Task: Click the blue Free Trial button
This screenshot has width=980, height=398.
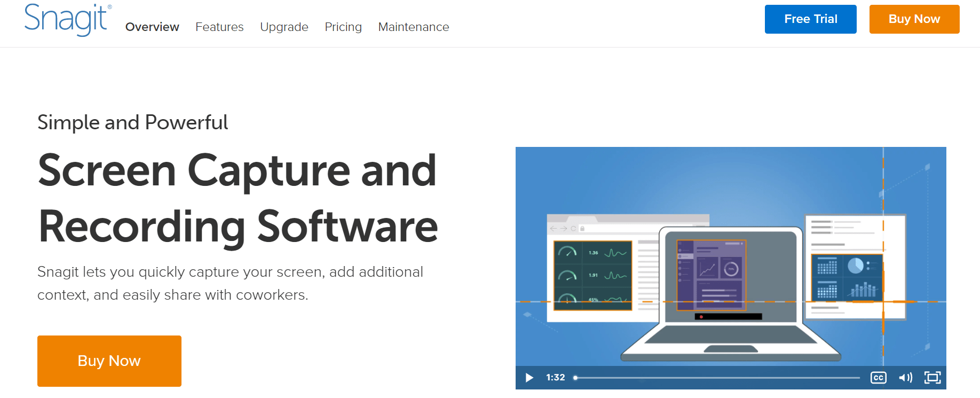Action: click(810, 19)
